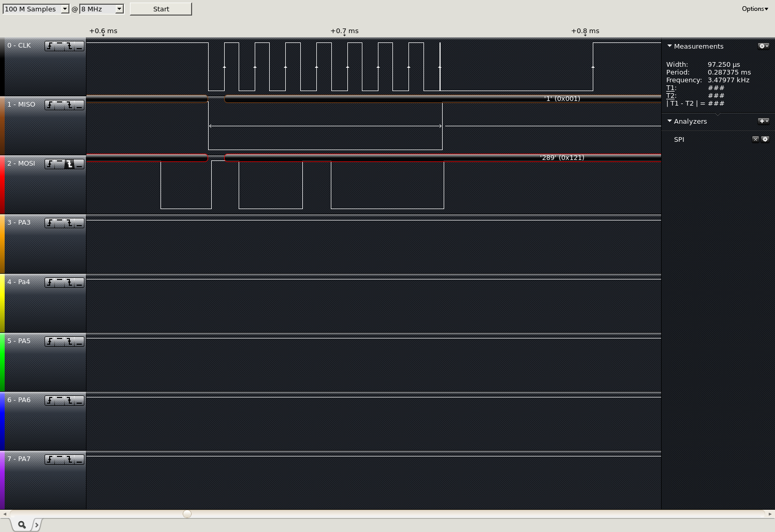This screenshot has height=532, width=775.
Task: Set high level trigger on PA3 channel
Action: point(60,223)
